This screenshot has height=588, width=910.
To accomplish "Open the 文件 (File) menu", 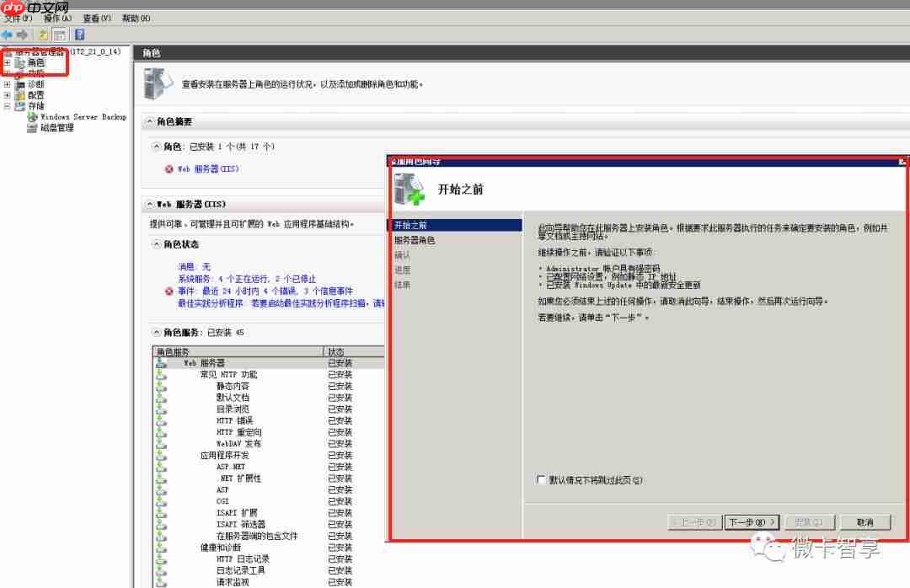I will point(18,19).
